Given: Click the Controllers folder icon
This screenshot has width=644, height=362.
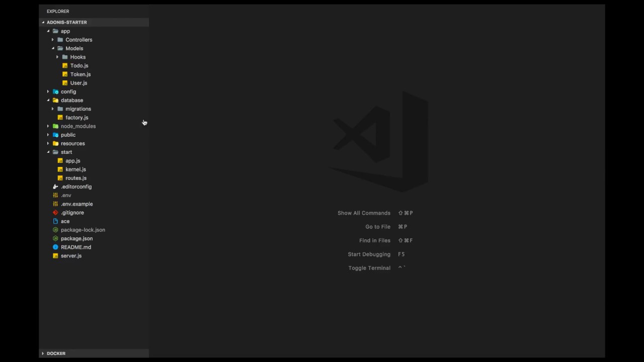Looking at the screenshot, I should (60, 40).
